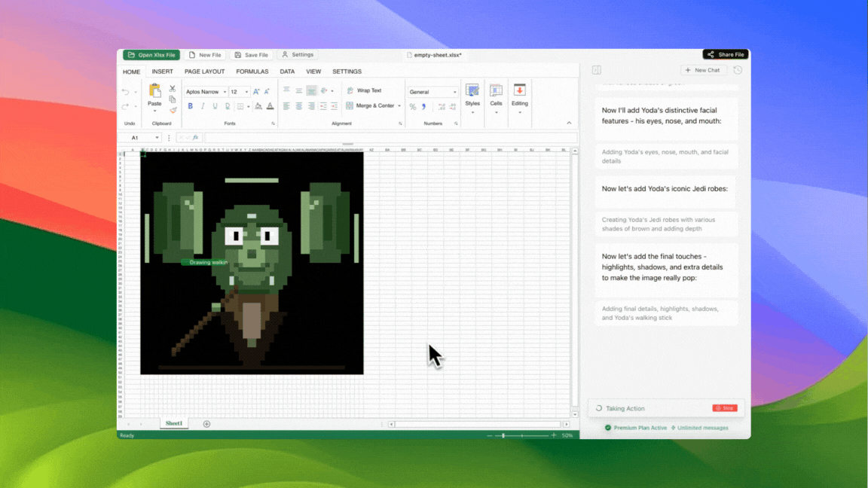Apply comma style number format

[x=424, y=107]
